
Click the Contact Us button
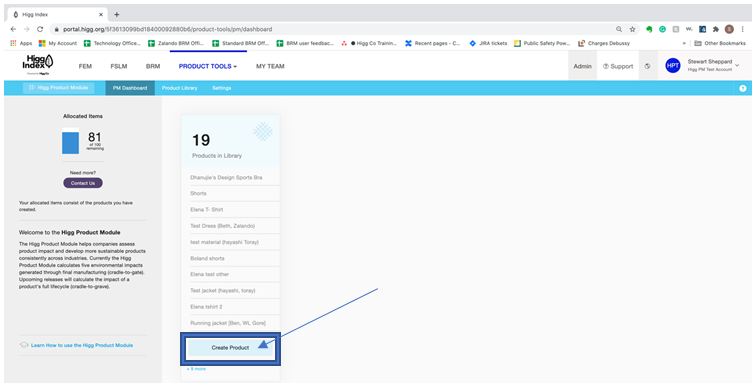[83, 183]
